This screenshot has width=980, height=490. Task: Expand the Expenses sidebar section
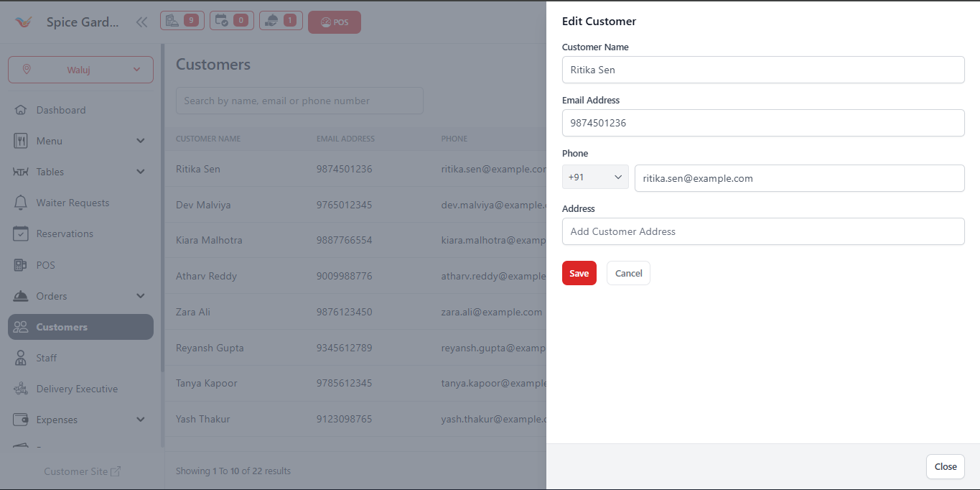point(80,419)
